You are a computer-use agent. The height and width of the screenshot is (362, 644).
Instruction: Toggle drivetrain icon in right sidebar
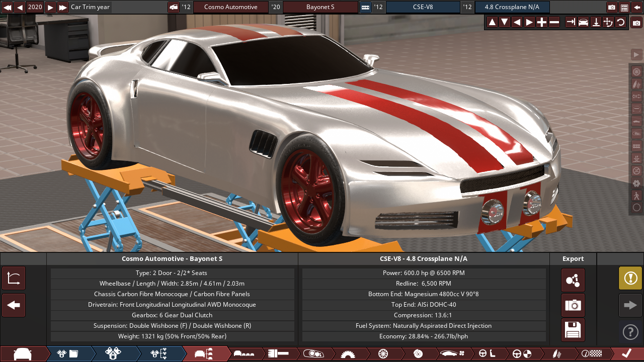tap(636, 96)
